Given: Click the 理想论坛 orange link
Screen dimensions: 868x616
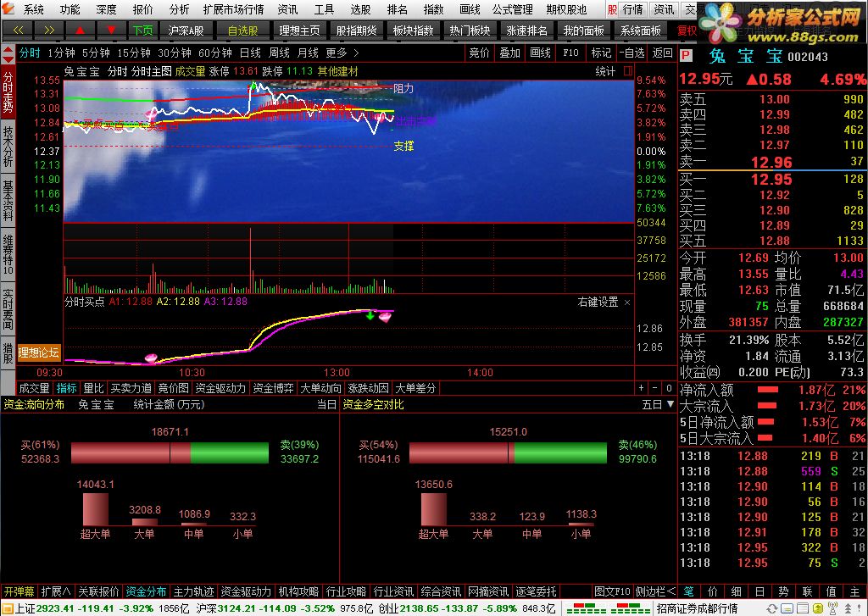Looking at the screenshot, I should click(x=38, y=352).
